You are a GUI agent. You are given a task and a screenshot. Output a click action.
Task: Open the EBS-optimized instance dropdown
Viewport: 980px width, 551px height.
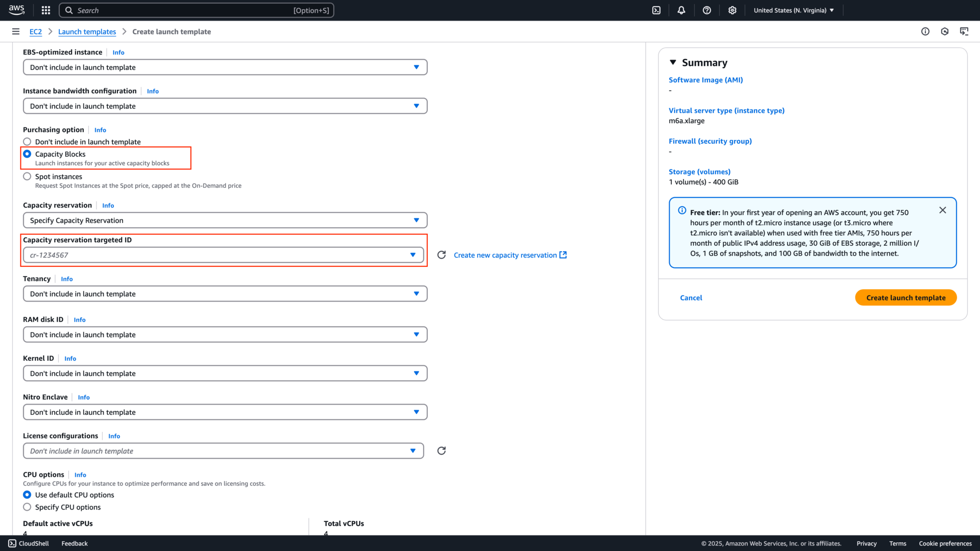tap(225, 67)
